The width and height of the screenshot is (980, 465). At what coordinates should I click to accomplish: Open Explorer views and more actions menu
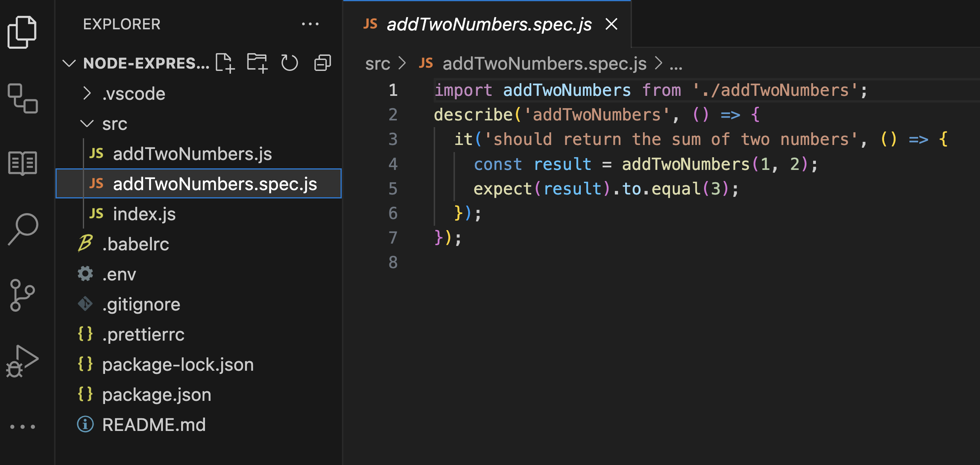click(x=310, y=24)
